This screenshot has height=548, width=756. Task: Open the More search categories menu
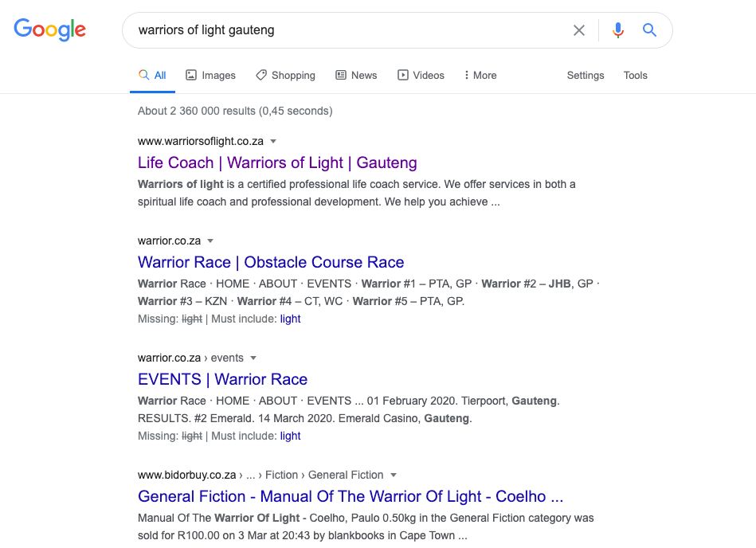click(480, 75)
